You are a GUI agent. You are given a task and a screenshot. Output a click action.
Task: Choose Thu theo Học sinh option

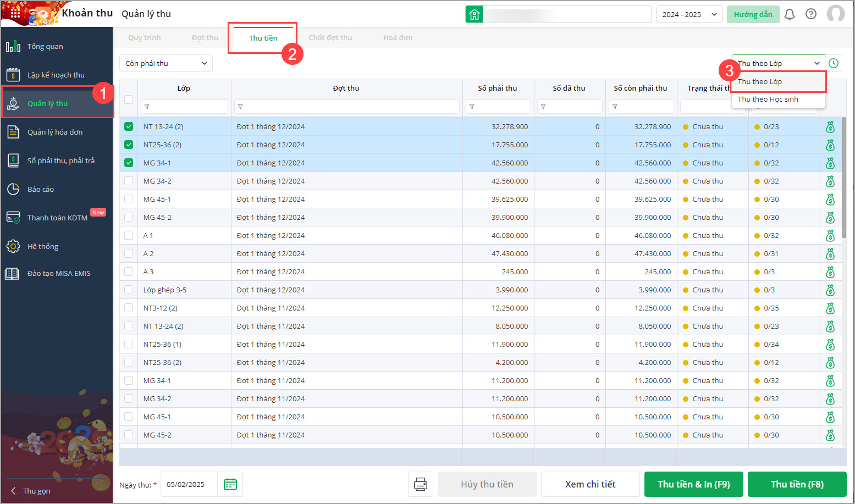778,99
